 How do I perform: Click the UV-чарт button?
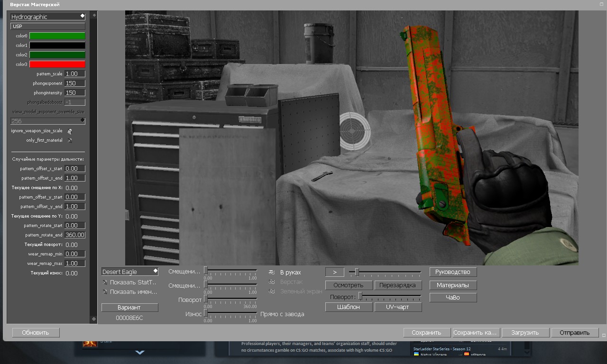tap(398, 307)
